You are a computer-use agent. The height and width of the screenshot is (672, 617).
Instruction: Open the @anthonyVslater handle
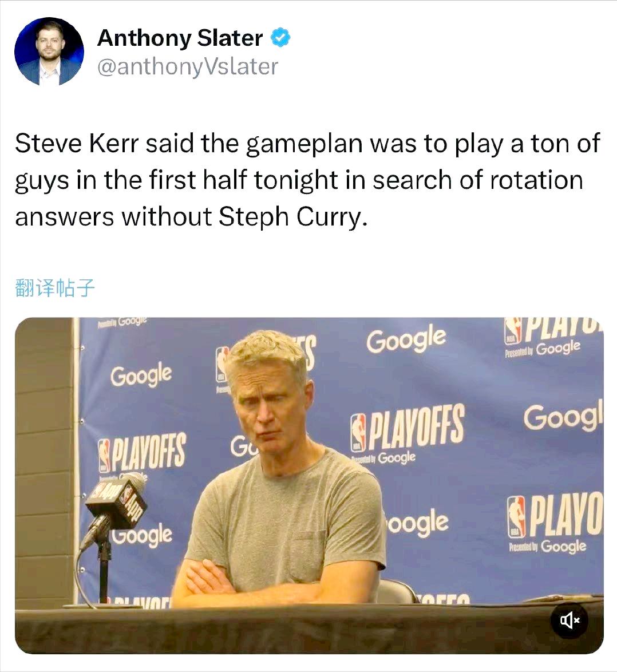(x=188, y=68)
